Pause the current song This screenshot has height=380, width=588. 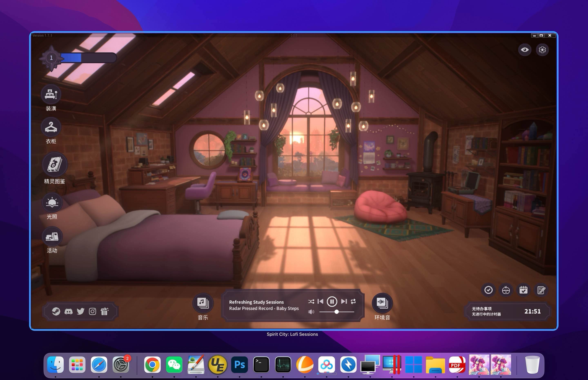click(332, 302)
